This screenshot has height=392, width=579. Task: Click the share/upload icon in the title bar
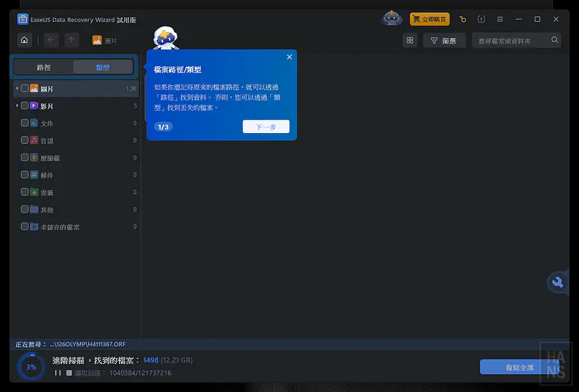coord(481,19)
